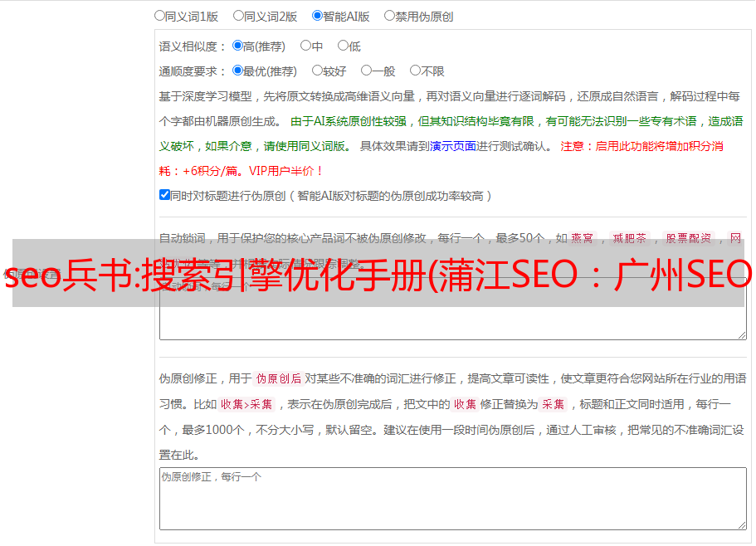756x546 pixels.
Task: Grab the resize handle of 自动锁词 textarea
Action: point(742,335)
